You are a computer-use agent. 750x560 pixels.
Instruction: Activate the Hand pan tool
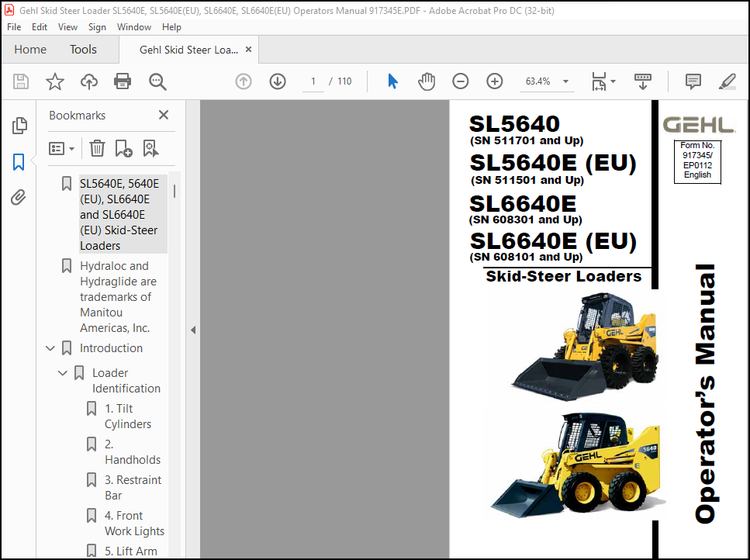tap(426, 81)
